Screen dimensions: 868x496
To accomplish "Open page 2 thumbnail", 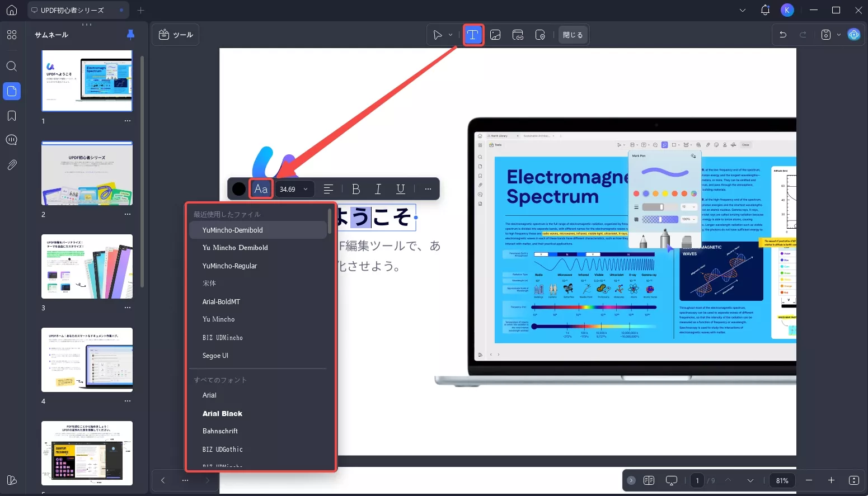I will coord(87,173).
